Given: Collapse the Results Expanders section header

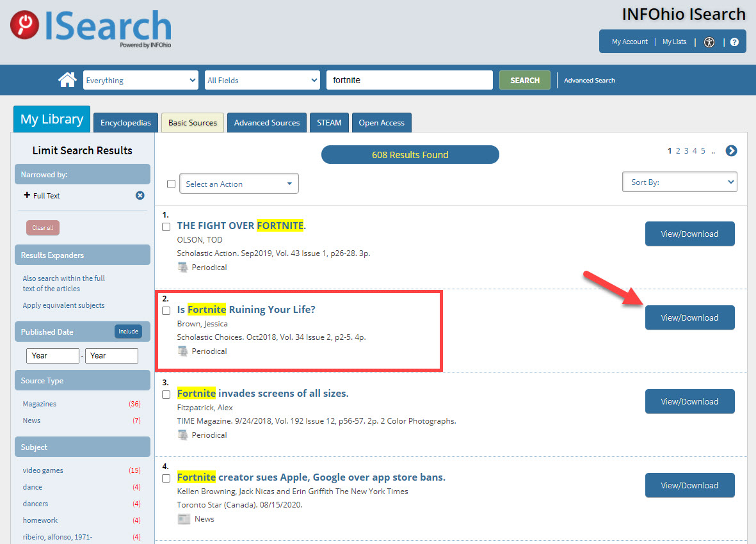Looking at the screenshot, I should [x=83, y=255].
